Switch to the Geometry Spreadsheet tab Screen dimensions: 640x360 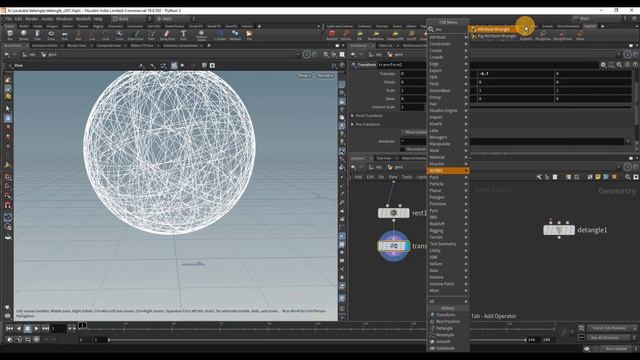[180, 45]
